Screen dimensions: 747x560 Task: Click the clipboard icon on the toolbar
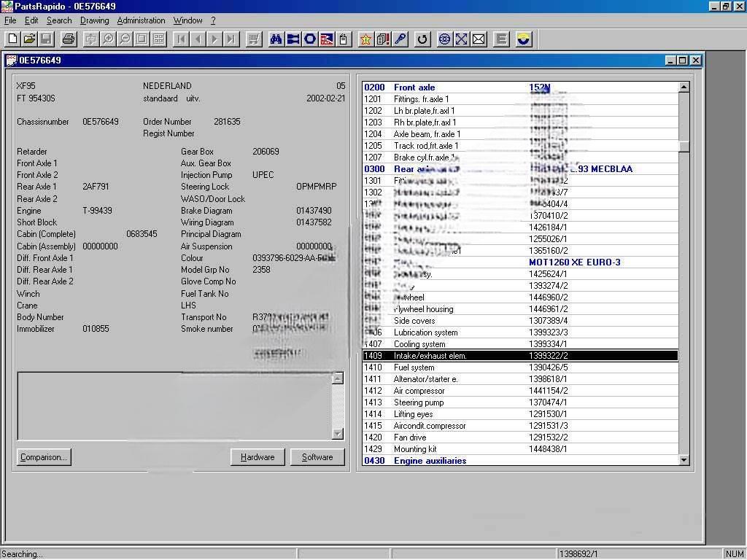344,39
